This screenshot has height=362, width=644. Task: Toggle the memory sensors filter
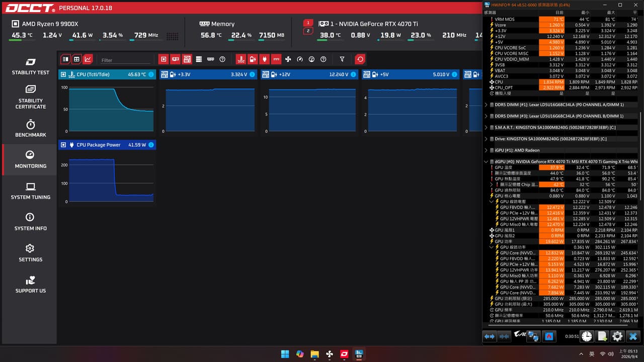tap(211, 59)
